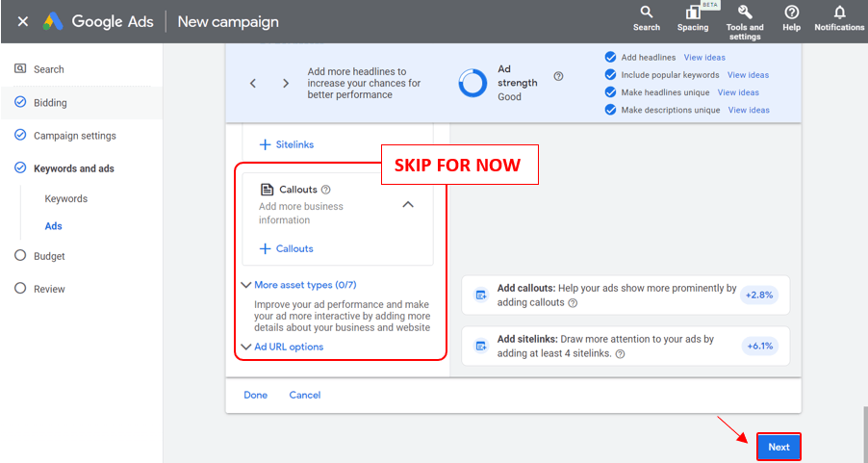Open Tools and settings wrench
This screenshot has width=868, height=463.
point(745,22)
